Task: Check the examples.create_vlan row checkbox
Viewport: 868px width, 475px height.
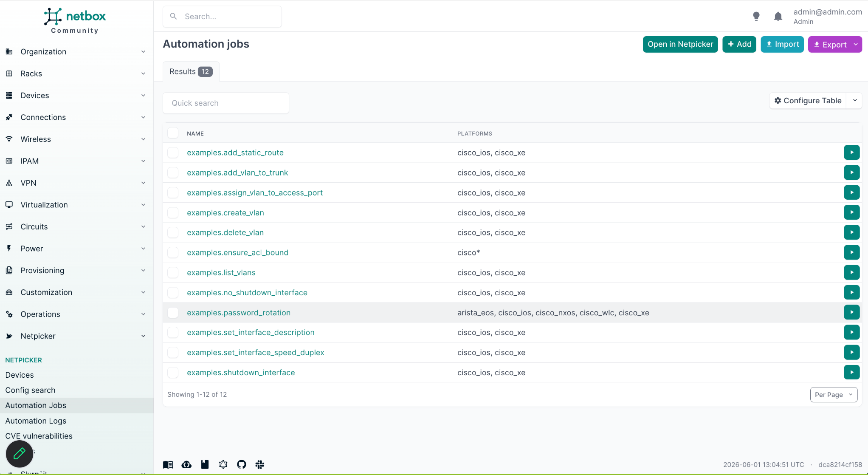Action: click(x=173, y=212)
